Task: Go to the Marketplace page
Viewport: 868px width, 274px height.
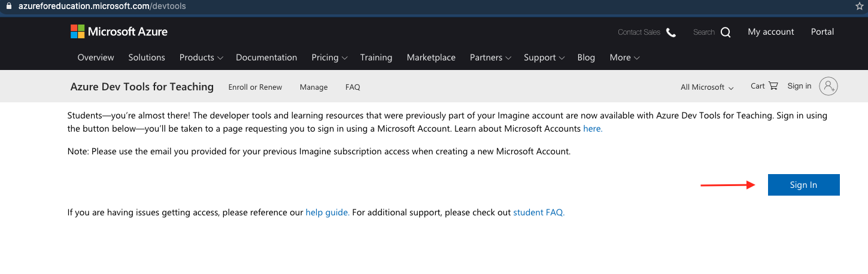Action: click(431, 57)
